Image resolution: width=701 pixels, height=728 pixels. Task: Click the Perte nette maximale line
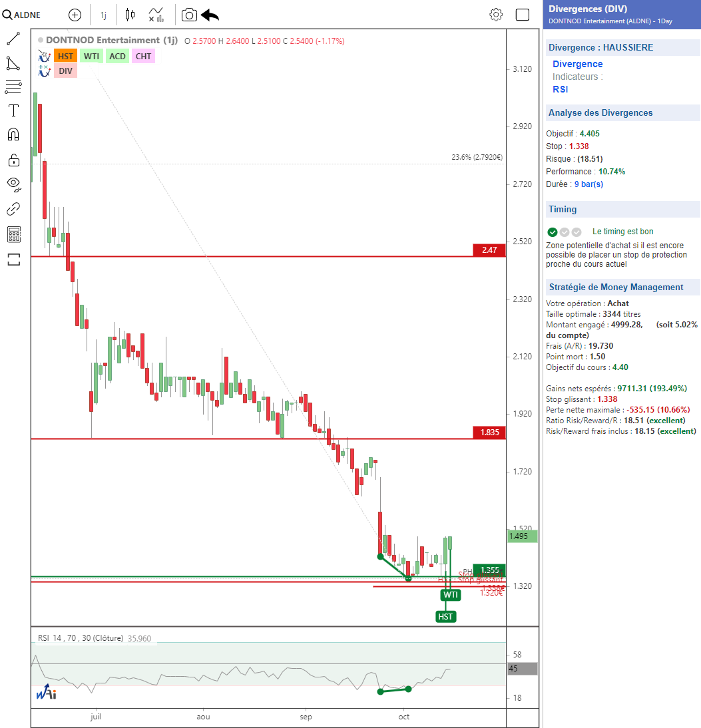[x=618, y=410]
